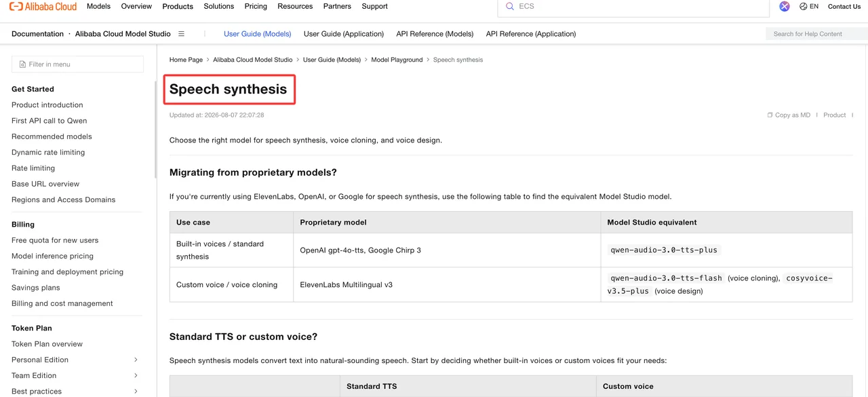Open Rate limiting sidebar item
868x397 pixels.
[33, 168]
